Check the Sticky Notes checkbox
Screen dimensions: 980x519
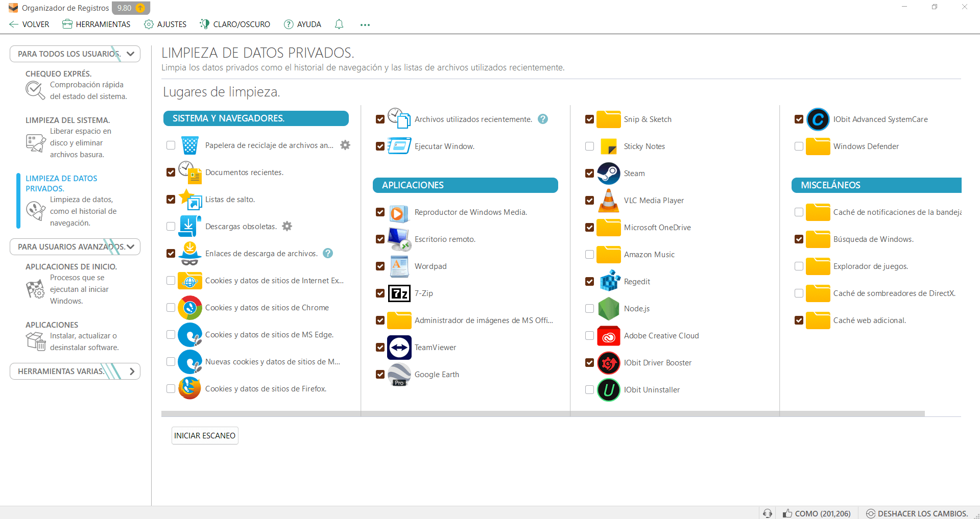click(589, 146)
